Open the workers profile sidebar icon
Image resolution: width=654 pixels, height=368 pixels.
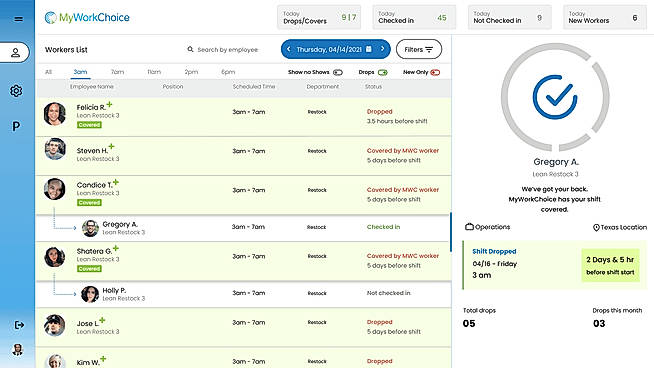click(x=15, y=53)
